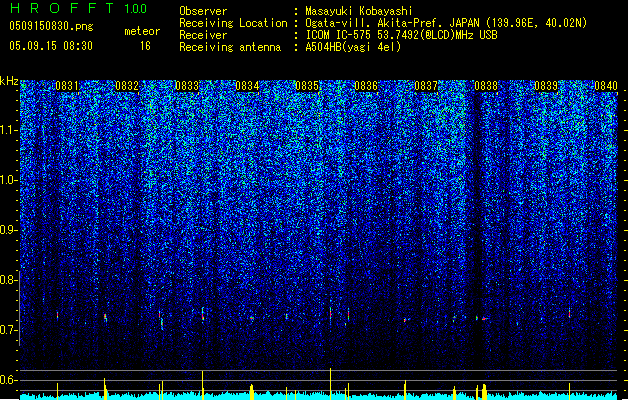The height and width of the screenshot is (400, 629).
Task: Click the 0837 time marker
Action: pyautogui.click(x=426, y=86)
